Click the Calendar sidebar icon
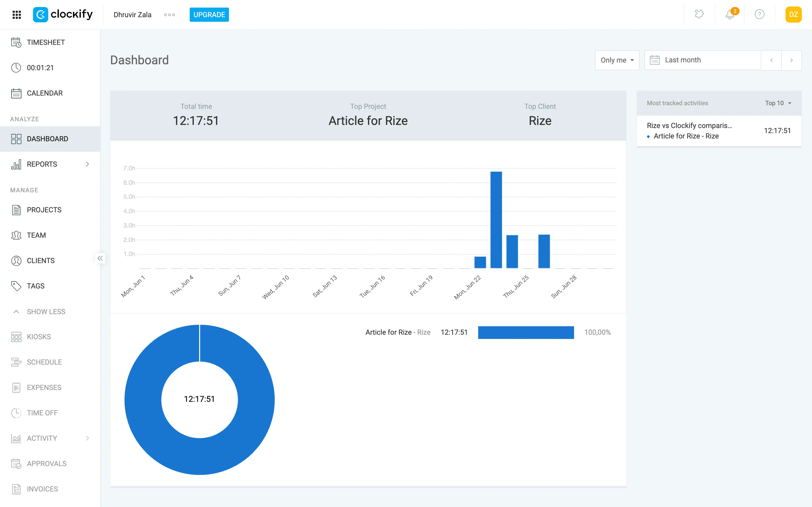The height and width of the screenshot is (507, 812). point(16,93)
